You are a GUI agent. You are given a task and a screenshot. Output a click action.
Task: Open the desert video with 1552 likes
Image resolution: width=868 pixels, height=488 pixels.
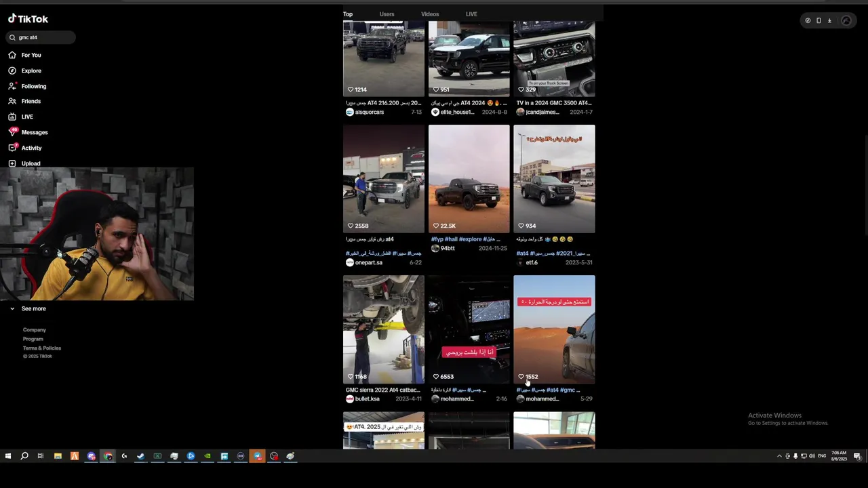coord(554,329)
